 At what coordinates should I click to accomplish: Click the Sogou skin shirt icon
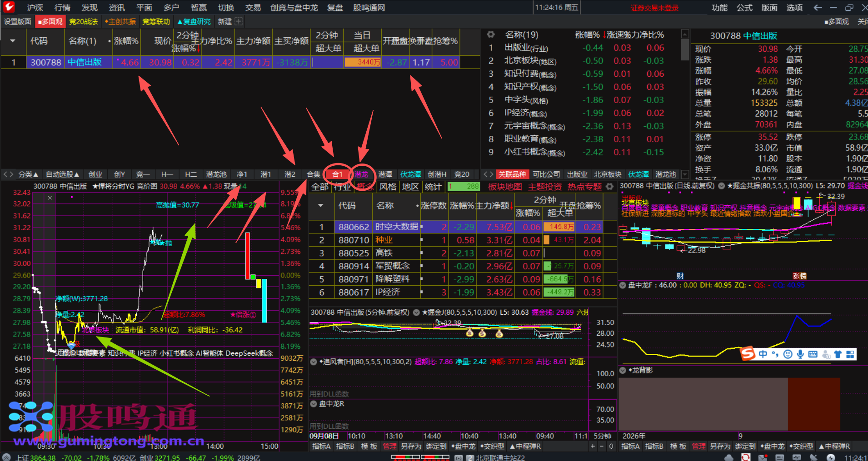pos(838,354)
